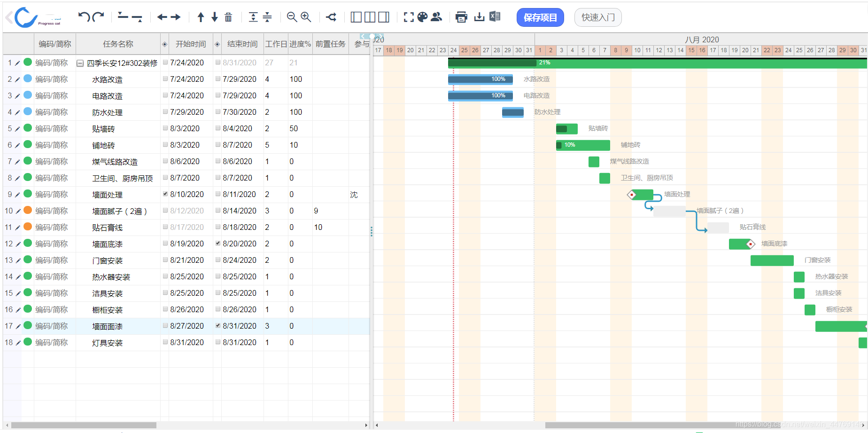
Task: Click the 结束时间 column header
Action: (242, 44)
